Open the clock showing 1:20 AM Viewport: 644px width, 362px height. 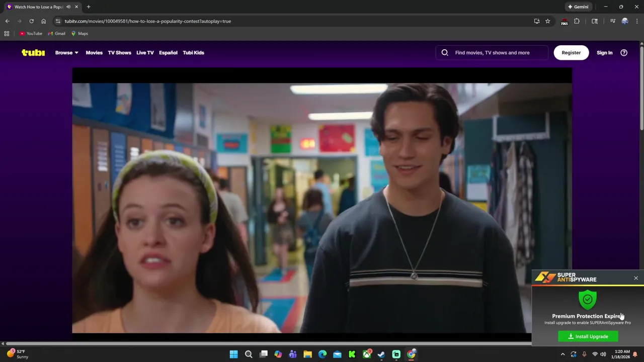[x=622, y=354]
